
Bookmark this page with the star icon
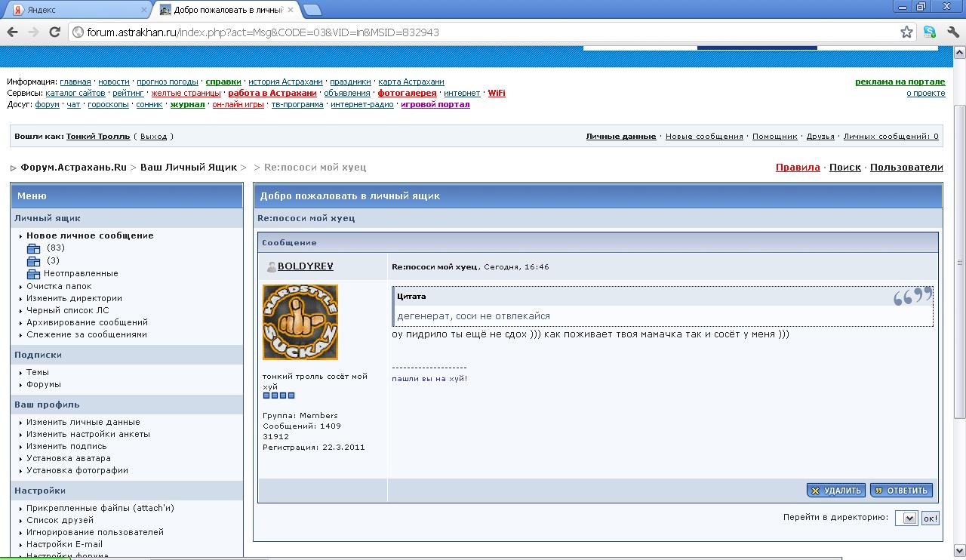click(x=906, y=32)
